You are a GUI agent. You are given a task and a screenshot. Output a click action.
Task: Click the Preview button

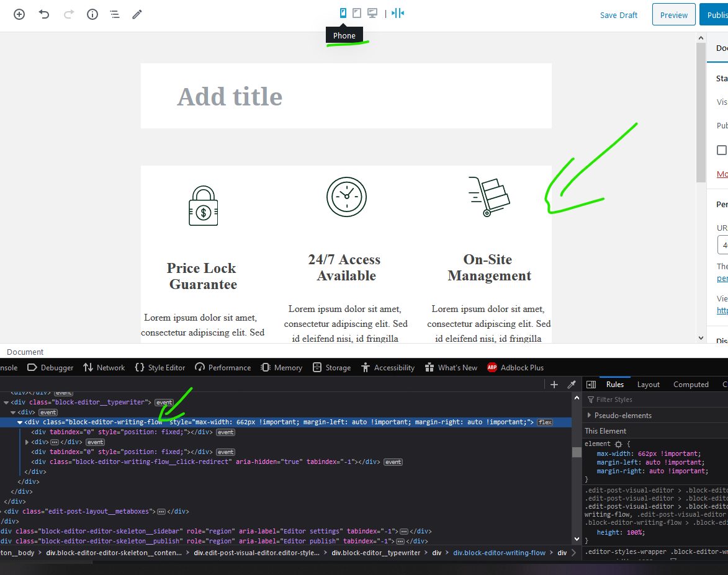pos(673,14)
